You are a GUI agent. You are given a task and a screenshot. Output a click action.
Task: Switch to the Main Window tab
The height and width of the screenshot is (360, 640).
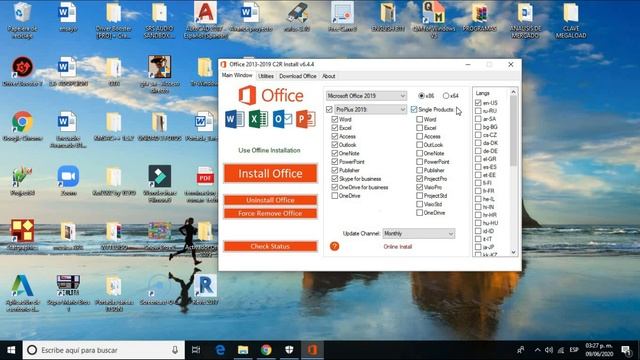(237, 76)
